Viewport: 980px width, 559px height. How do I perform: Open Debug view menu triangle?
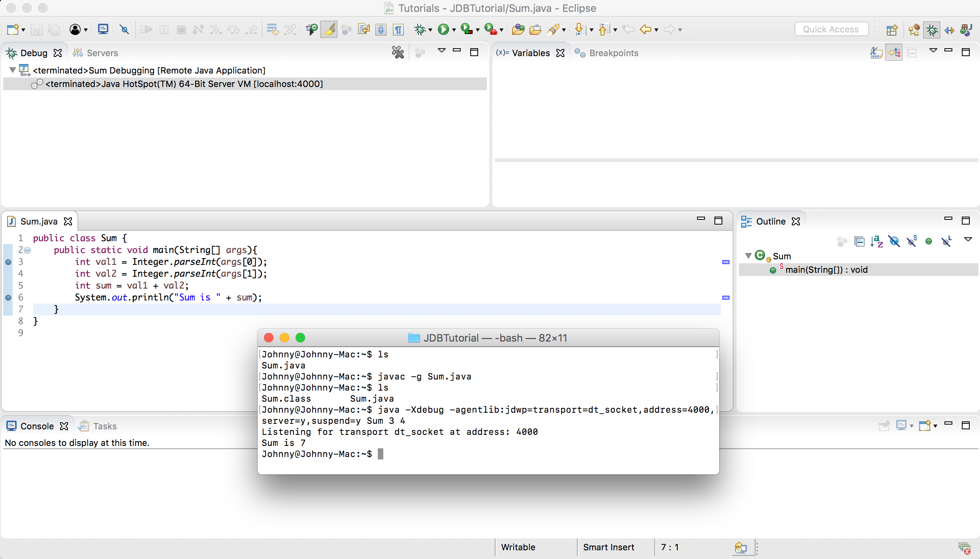(442, 51)
